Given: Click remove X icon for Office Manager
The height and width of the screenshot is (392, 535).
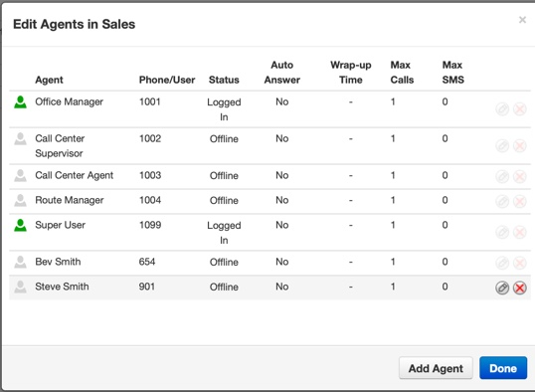Looking at the screenshot, I should click(520, 109).
